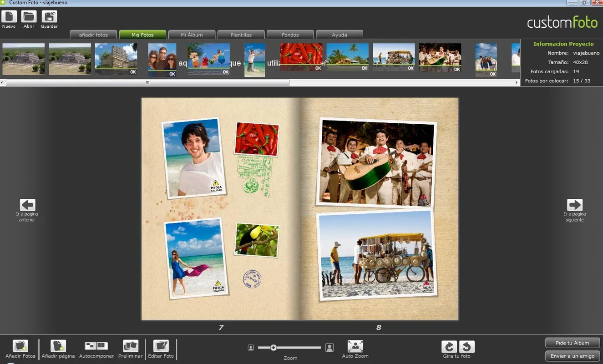Select the mariachi band thumbnail
Viewport: 603px width, 364px height.
coord(440,58)
